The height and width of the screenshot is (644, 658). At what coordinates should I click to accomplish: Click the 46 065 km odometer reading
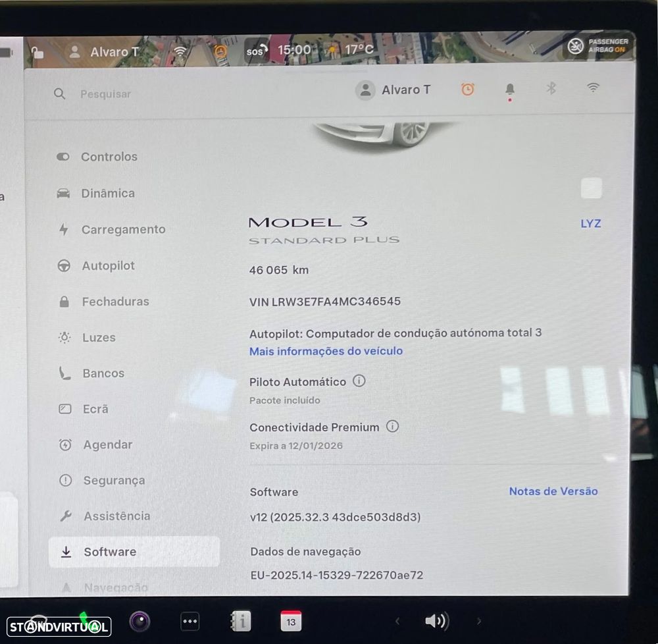pos(278,270)
